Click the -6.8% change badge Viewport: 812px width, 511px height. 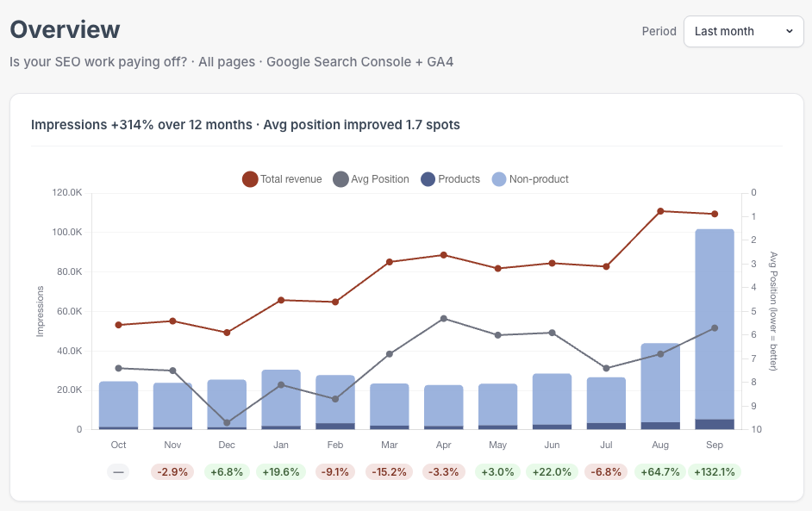tap(606, 472)
